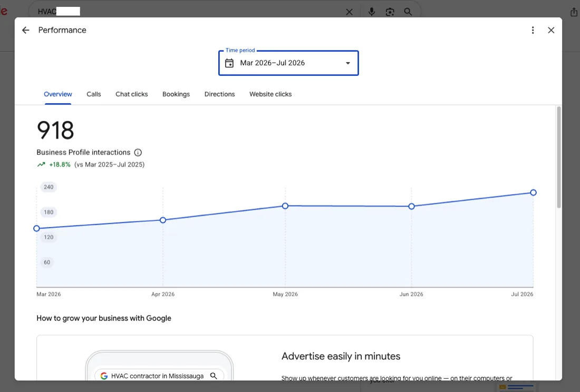Expand the Time period dropdown arrow
The width and height of the screenshot is (580, 392).
347,63
